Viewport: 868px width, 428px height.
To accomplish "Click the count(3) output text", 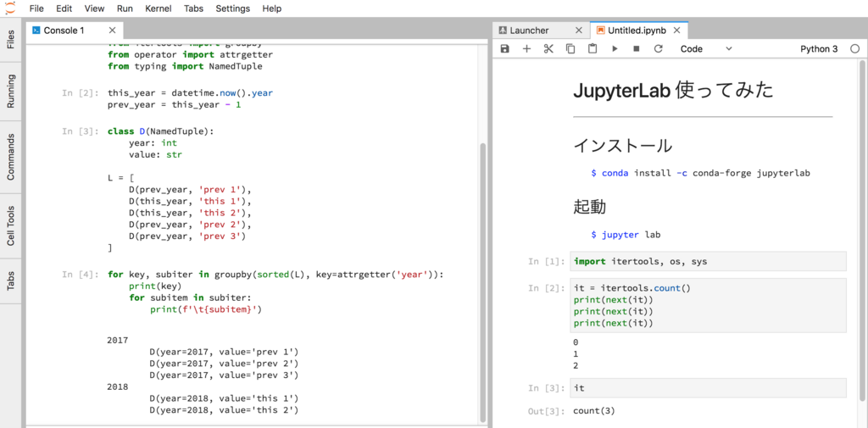I will tap(594, 411).
